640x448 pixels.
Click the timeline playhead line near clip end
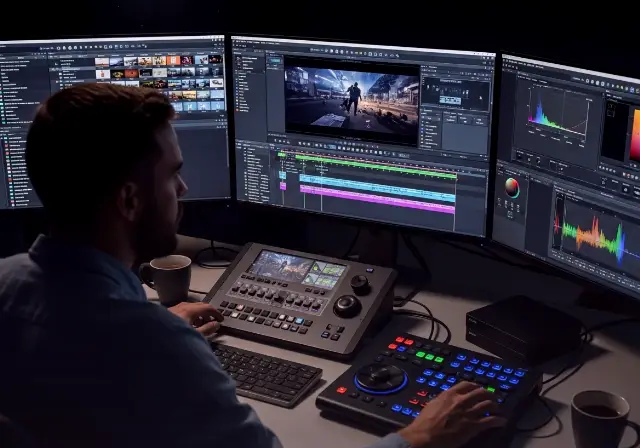(x=455, y=200)
